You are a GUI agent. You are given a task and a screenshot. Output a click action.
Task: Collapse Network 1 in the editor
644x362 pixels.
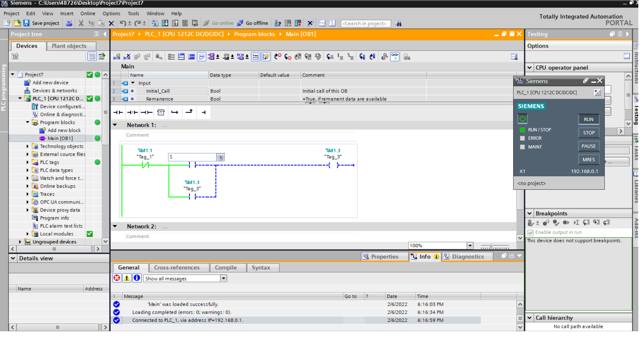click(x=115, y=125)
